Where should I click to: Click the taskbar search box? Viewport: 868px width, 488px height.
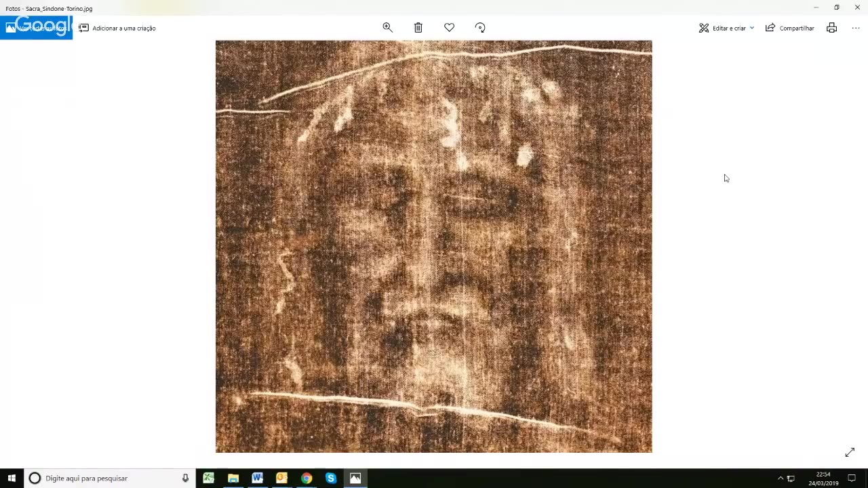108,478
